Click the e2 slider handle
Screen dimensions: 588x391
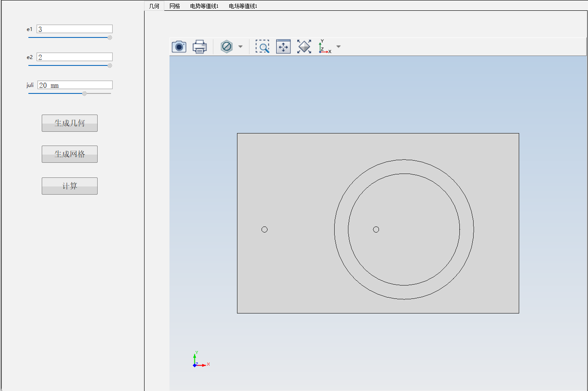pos(110,65)
